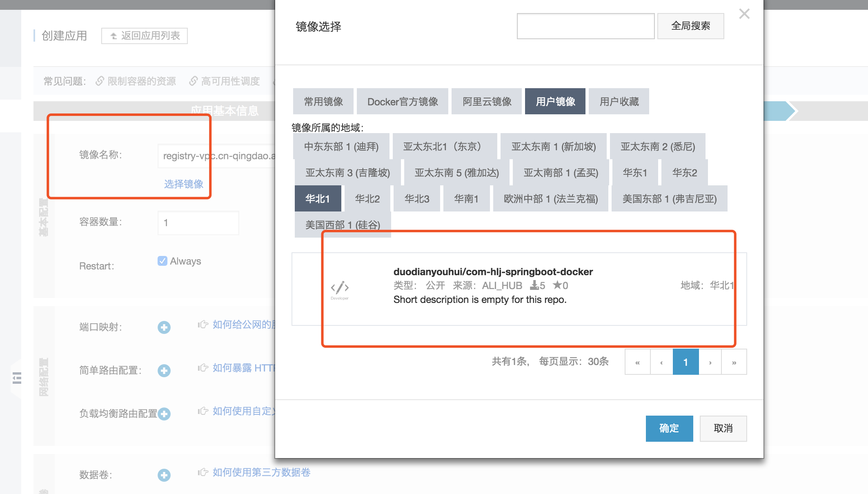Click plus icon next to 简单路由配置
This screenshot has height=494, width=868.
[x=164, y=371]
